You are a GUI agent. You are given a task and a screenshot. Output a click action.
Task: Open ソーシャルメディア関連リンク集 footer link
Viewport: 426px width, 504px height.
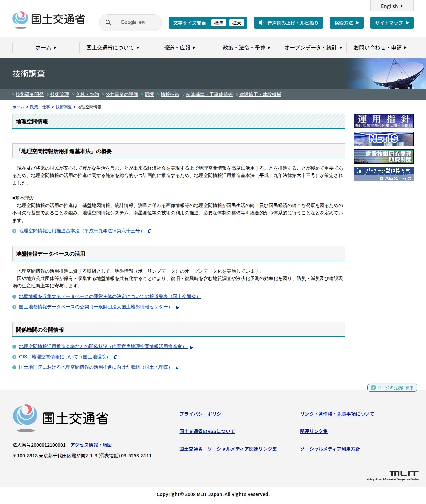tap(228, 449)
